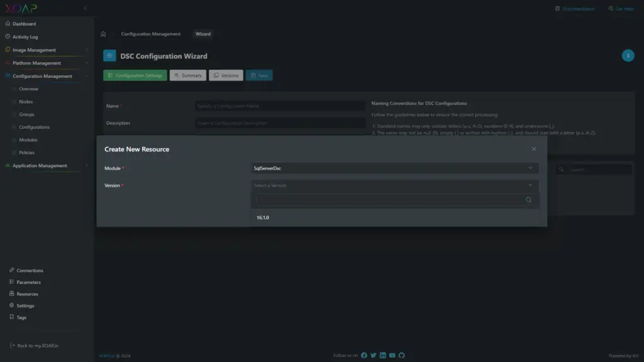This screenshot has height=362, width=644.
Task: Open Configurations in sidebar
Action: 34,127
